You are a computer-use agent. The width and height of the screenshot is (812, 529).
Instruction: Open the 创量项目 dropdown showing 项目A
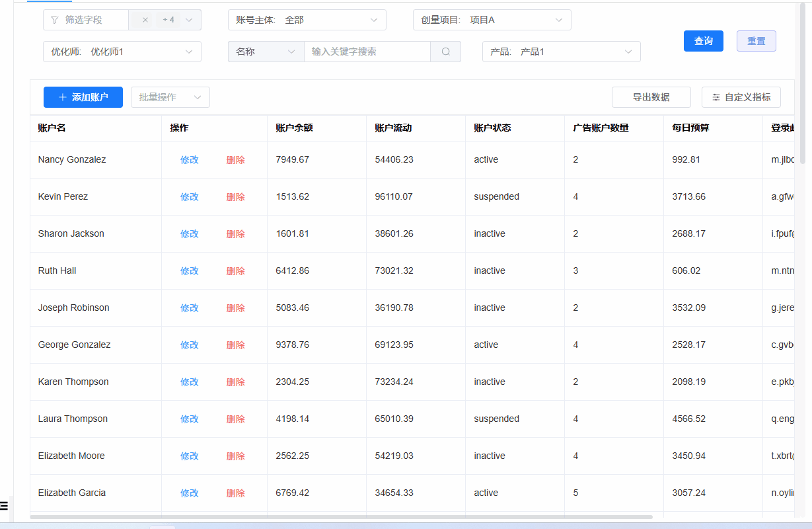coord(492,20)
